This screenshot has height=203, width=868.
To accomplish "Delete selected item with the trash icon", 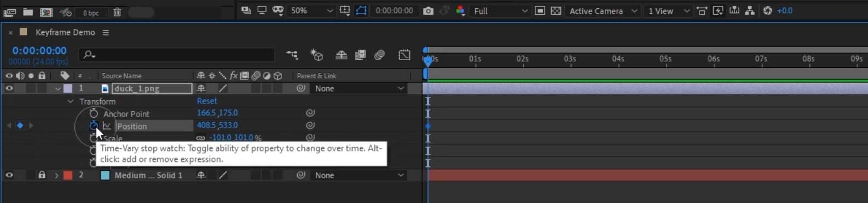I will (x=117, y=12).
